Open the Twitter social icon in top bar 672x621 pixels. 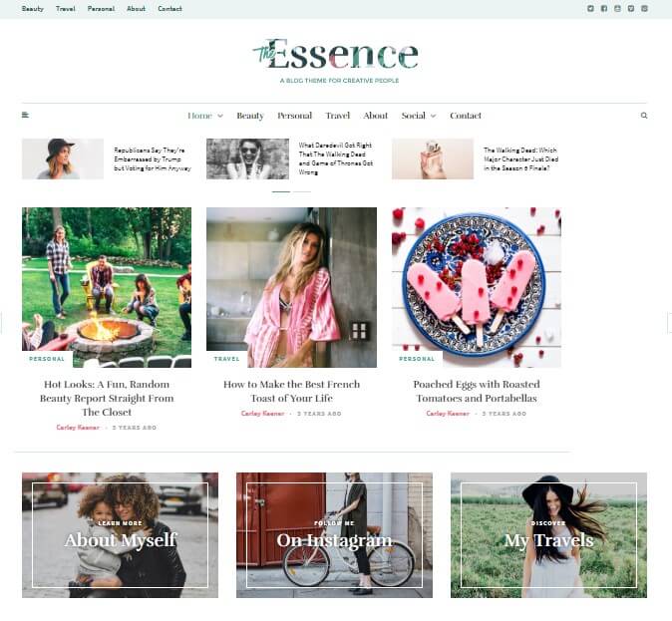point(590,9)
